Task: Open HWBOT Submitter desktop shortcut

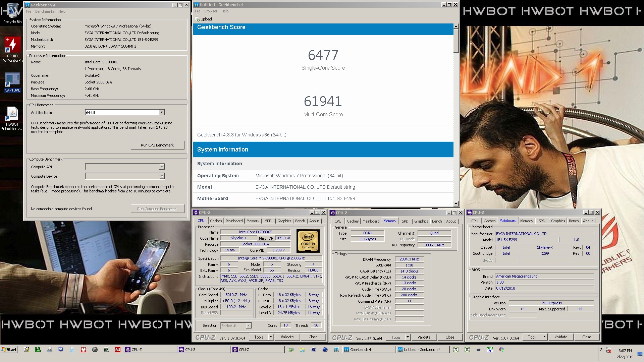Action: point(12,119)
